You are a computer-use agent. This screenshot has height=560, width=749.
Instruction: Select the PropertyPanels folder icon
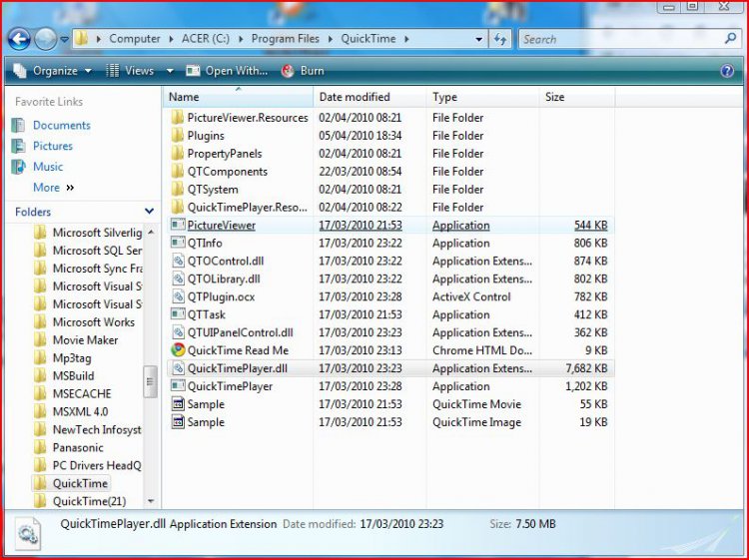point(178,154)
